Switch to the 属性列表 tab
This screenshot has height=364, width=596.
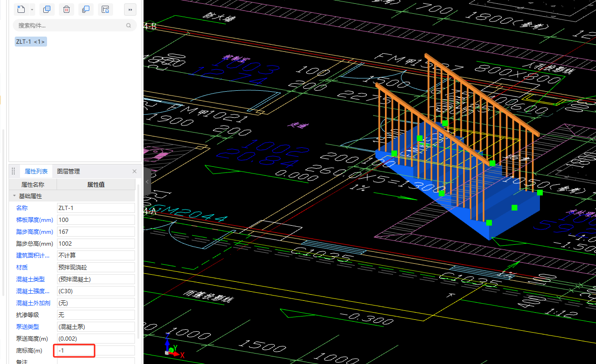pos(36,171)
